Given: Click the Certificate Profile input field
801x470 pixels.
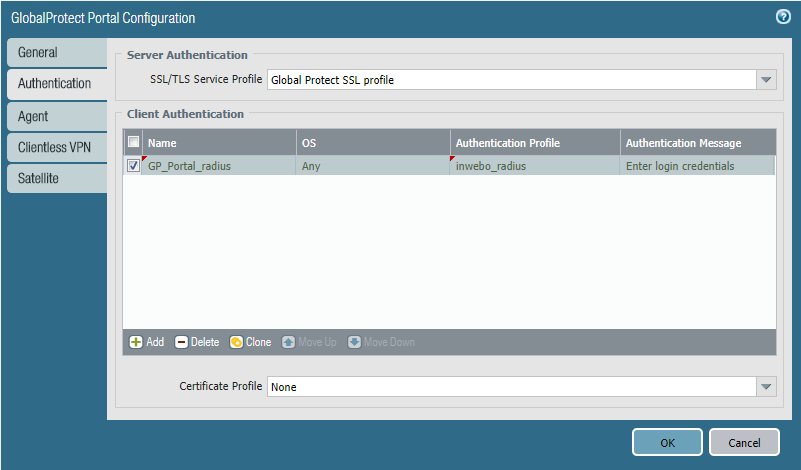Looking at the screenshot, I should tap(510, 387).
